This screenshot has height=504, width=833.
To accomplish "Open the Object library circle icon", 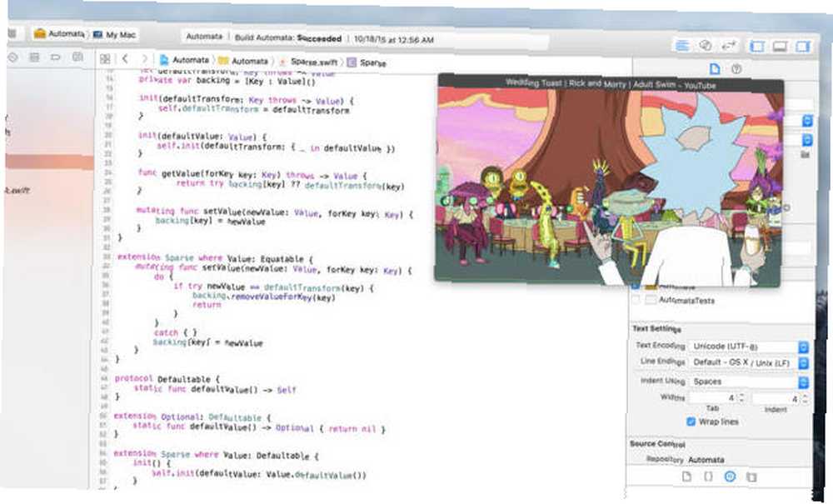I will (x=730, y=477).
